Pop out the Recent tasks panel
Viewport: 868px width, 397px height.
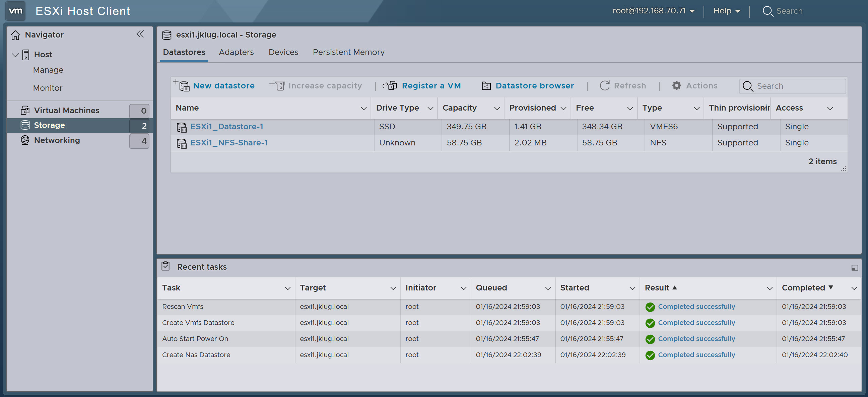click(854, 268)
